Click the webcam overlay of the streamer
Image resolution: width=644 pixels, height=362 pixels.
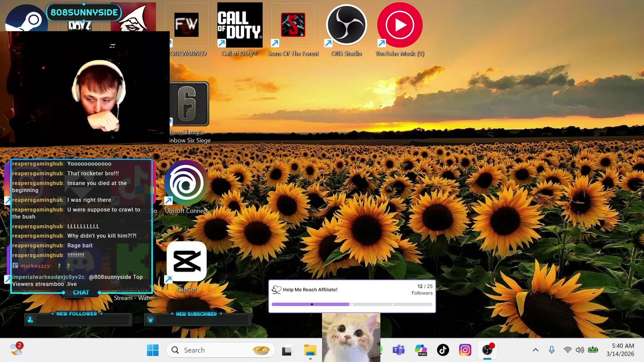point(85,88)
